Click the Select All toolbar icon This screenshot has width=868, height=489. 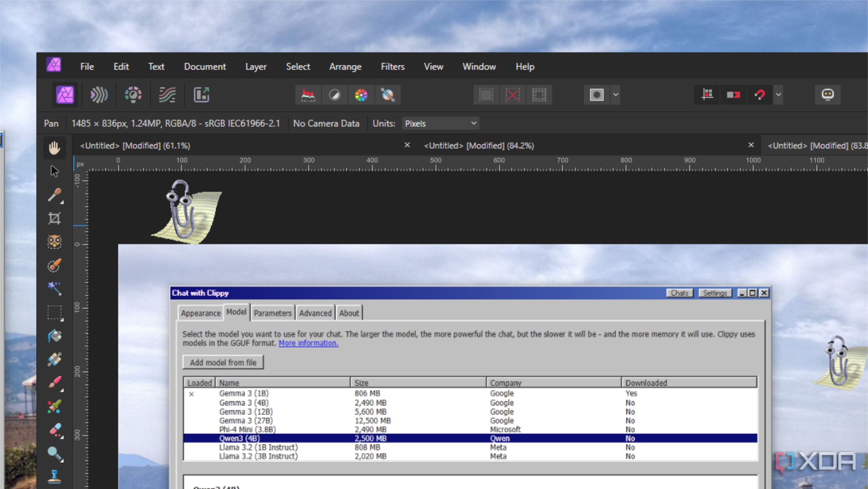click(486, 95)
